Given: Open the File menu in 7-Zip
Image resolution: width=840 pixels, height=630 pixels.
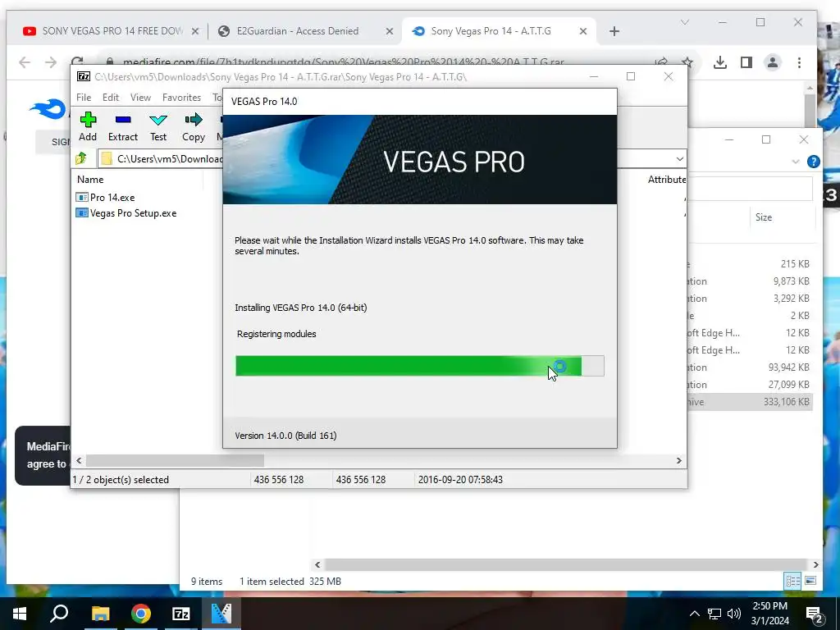Looking at the screenshot, I should (84, 98).
